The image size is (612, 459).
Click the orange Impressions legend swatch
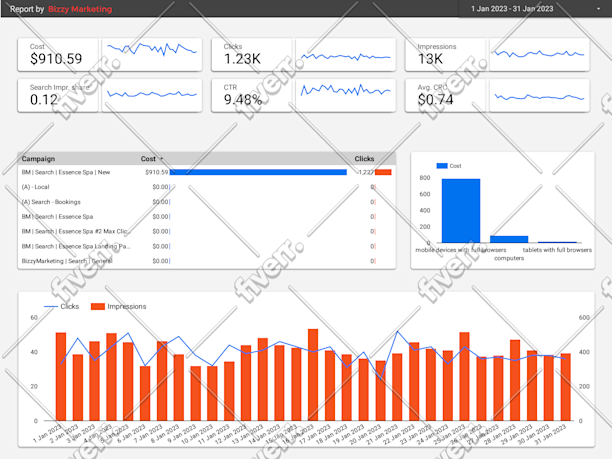(98, 306)
